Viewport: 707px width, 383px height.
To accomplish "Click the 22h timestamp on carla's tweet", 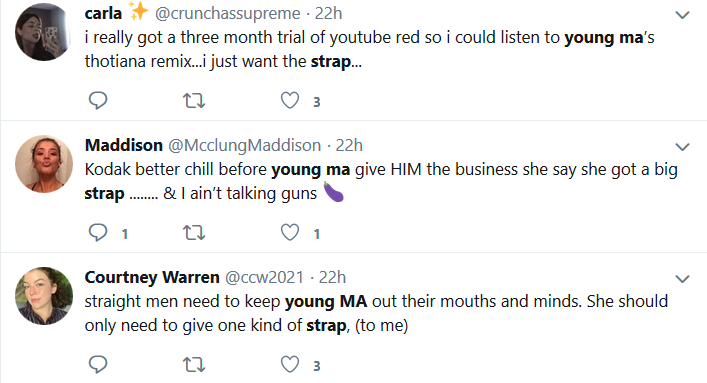I will pyautogui.click(x=328, y=14).
